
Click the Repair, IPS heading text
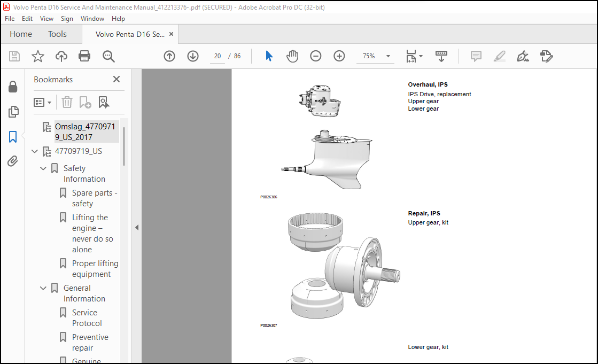[x=424, y=213]
